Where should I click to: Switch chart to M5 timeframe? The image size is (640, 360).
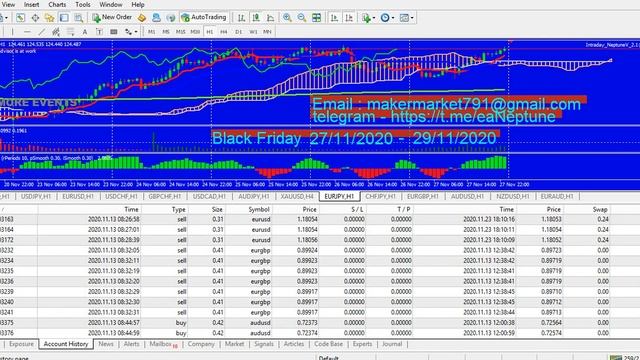coord(166,32)
